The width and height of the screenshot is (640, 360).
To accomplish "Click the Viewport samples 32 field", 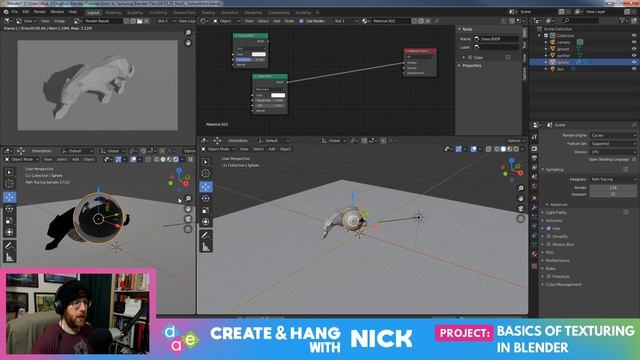I will (x=613, y=194).
